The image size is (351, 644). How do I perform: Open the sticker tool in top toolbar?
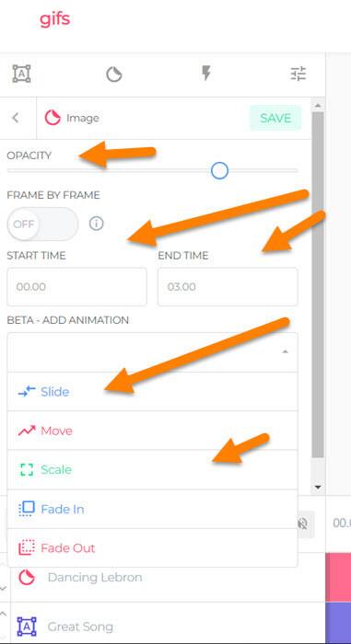tap(114, 75)
